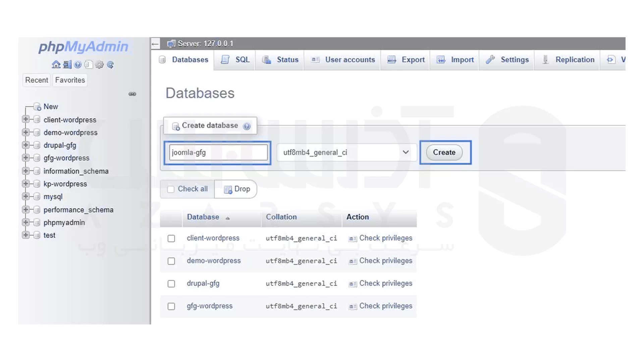Expand kp-wordpress database node
Viewport: 644px width, 362px height.
[25, 184]
